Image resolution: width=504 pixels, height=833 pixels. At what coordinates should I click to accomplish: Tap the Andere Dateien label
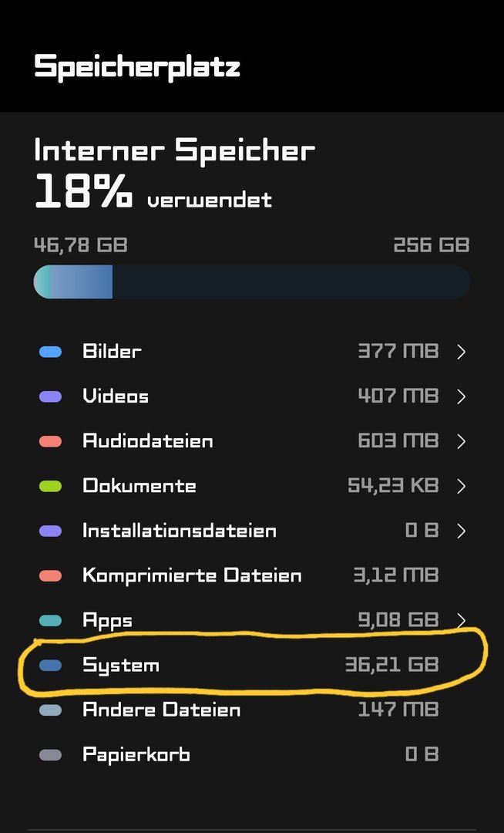tap(161, 710)
